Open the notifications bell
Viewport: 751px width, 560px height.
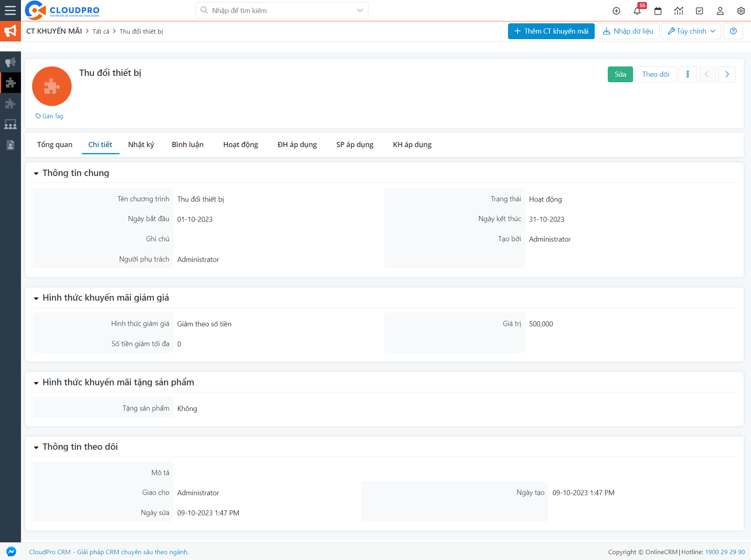click(637, 11)
